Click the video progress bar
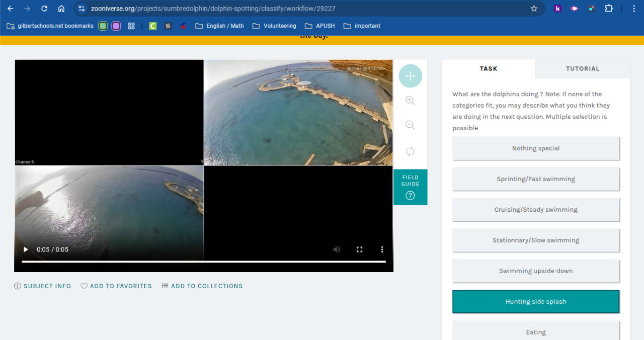The width and height of the screenshot is (644, 340). [203, 262]
